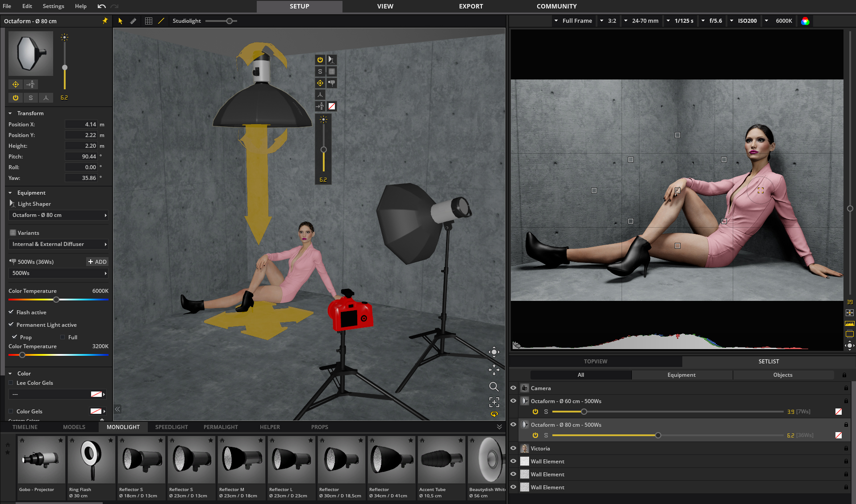The height and width of the screenshot is (504, 856).
Task: Select the arrow pointer tool
Action: click(120, 21)
